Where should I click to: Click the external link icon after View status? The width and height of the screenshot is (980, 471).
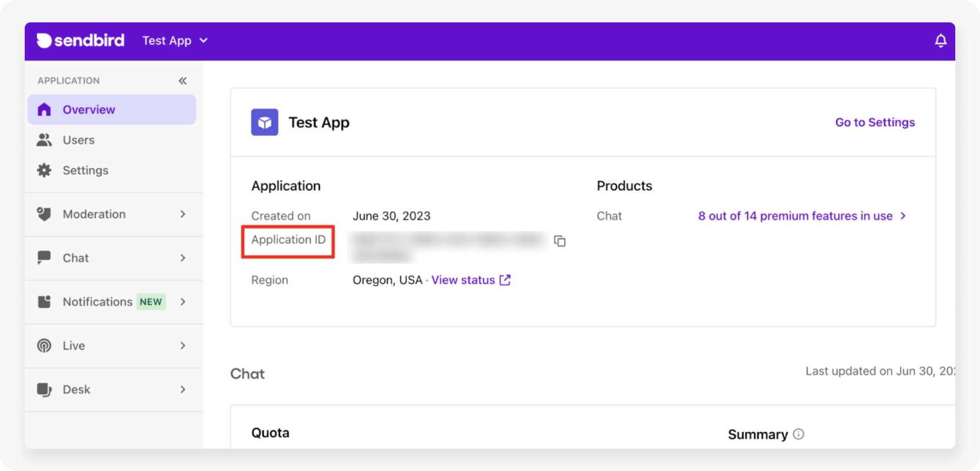[505, 280]
